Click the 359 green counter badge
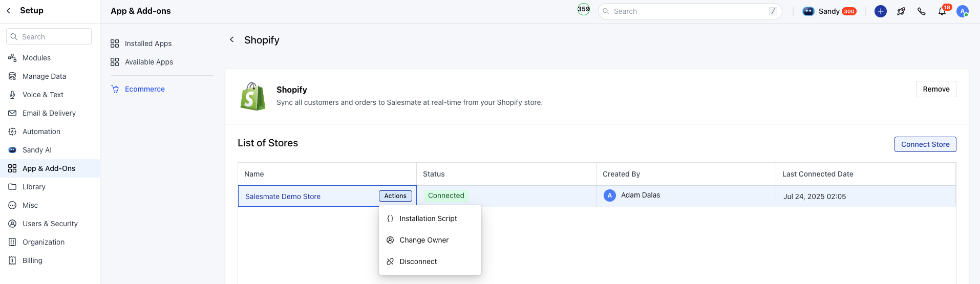980x284 pixels. click(584, 9)
